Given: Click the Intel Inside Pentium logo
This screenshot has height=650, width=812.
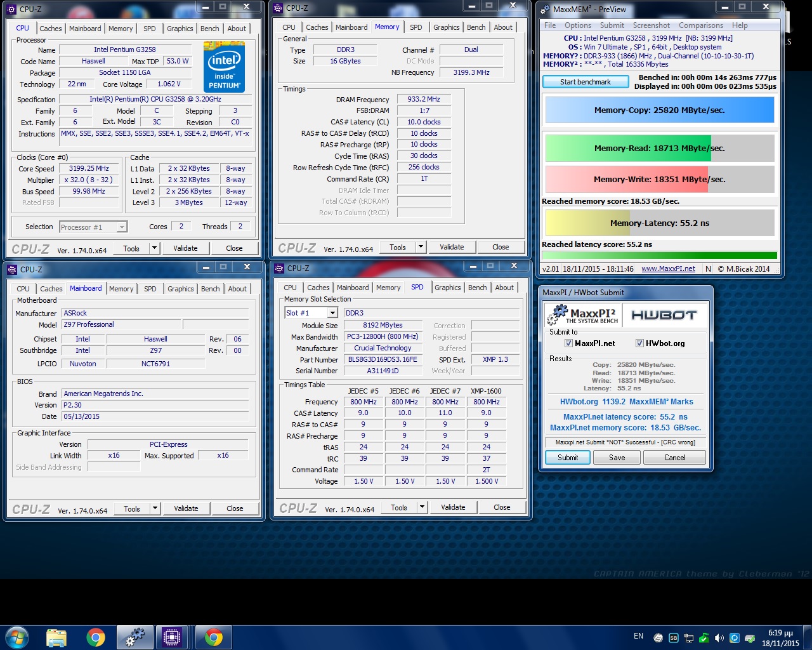Looking at the screenshot, I should pos(224,67).
